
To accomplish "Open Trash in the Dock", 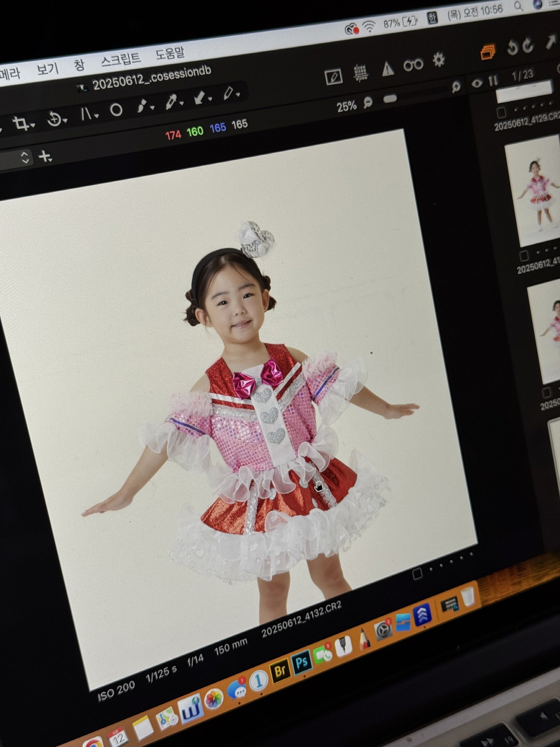I will (468, 596).
